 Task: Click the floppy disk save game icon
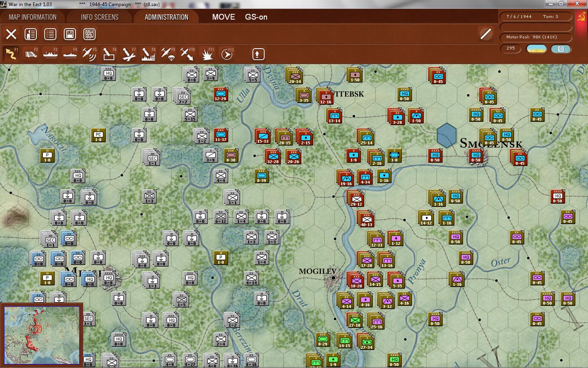[x=70, y=34]
